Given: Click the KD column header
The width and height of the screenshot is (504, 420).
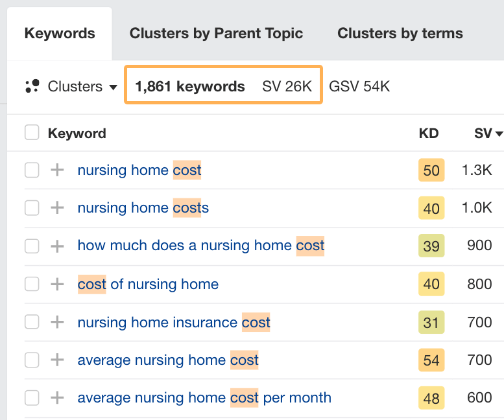Looking at the screenshot, I should click(x=429, y=134).
